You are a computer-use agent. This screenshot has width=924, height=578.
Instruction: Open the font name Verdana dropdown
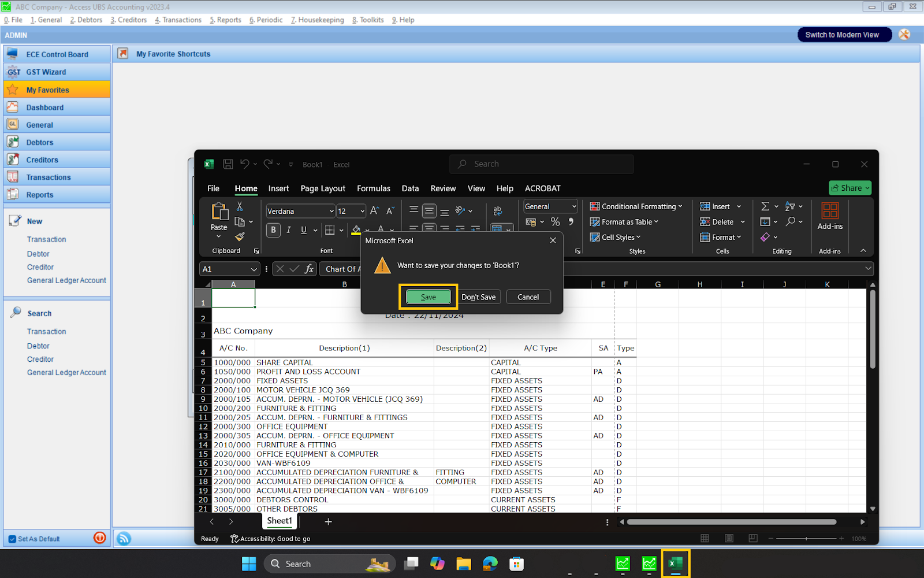click(x=331, y=212)
